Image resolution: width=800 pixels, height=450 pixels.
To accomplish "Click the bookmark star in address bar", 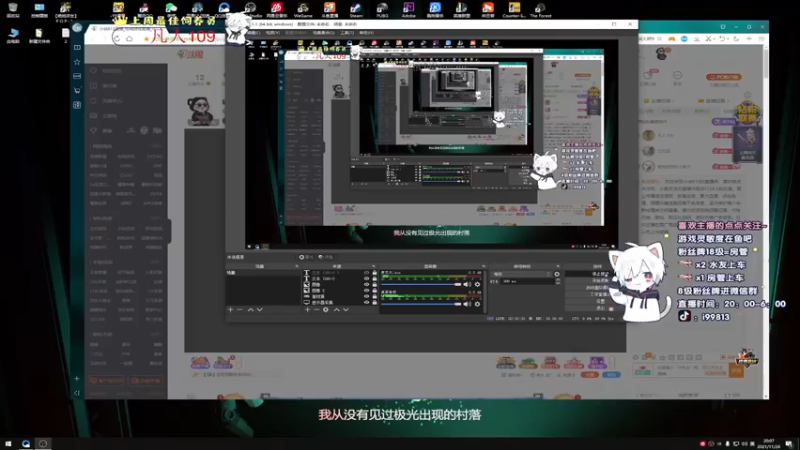I will 146,39.
